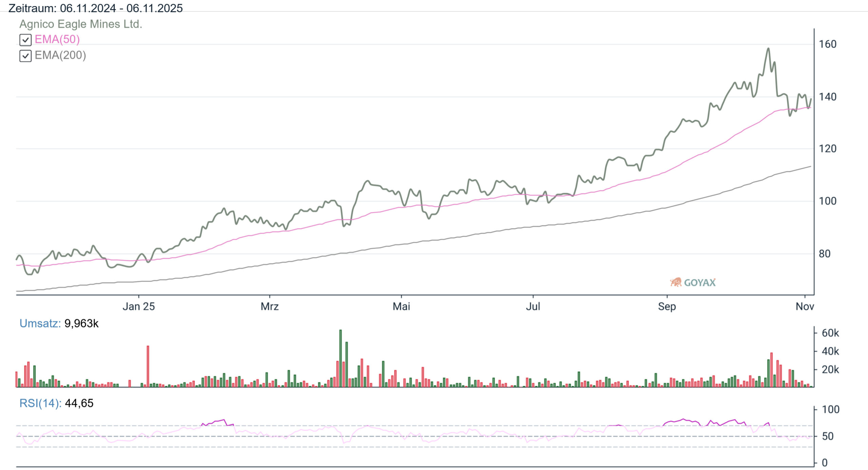Click the Jul axis marker

click(x=533, y=307)
